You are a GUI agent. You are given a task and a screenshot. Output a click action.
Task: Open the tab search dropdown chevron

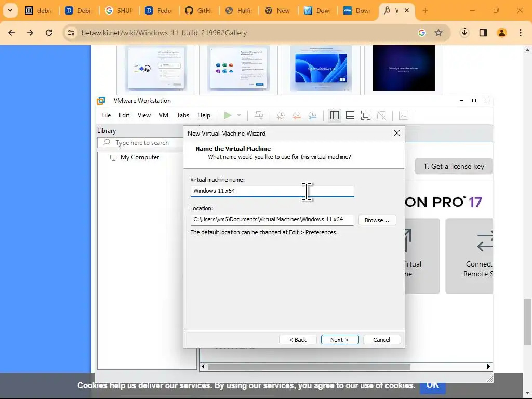[10, 10]
